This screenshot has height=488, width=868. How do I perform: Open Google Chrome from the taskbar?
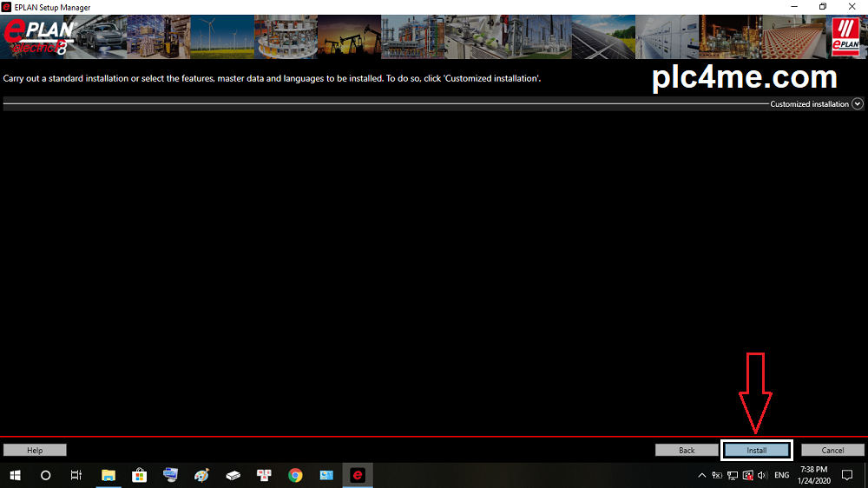[295, 475]
